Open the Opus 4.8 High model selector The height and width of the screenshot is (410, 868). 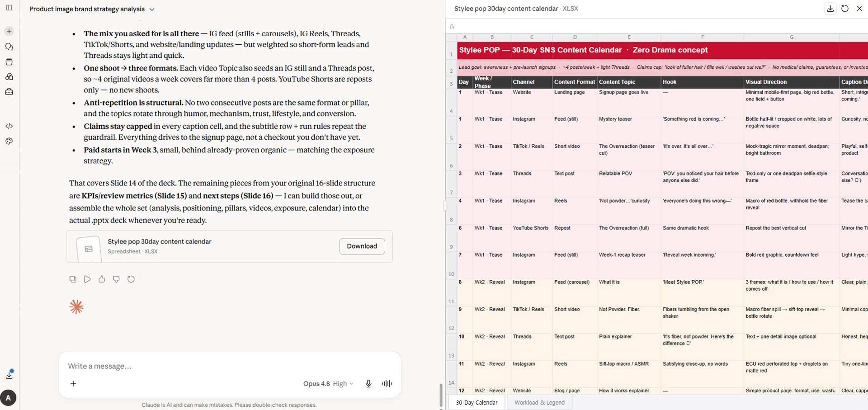pos(328,384)
